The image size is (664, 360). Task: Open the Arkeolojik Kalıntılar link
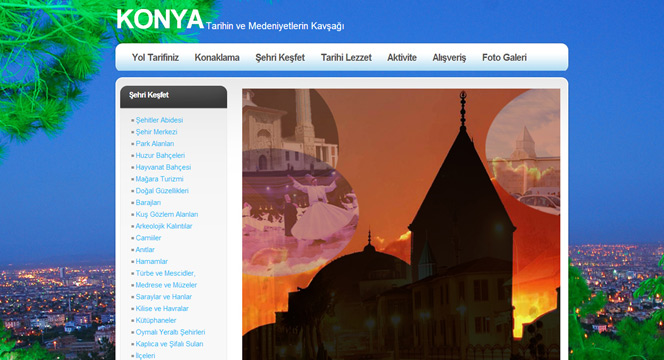[163, 226]
